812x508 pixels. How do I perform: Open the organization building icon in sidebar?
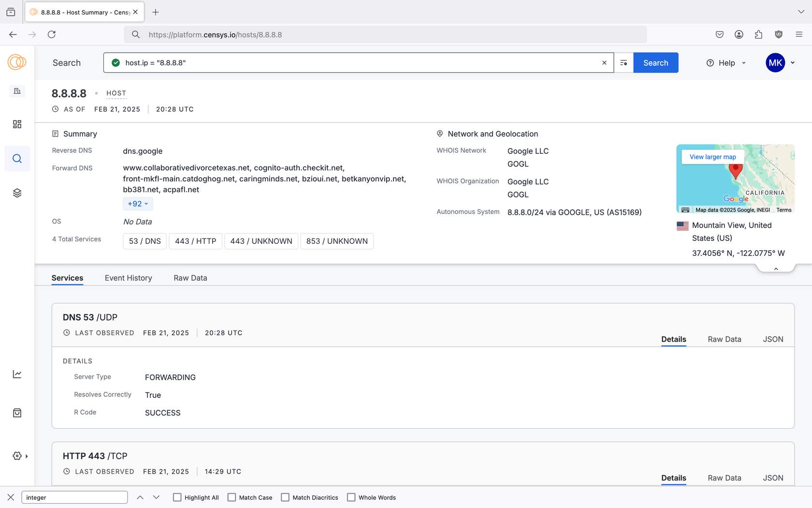point(17,91)
